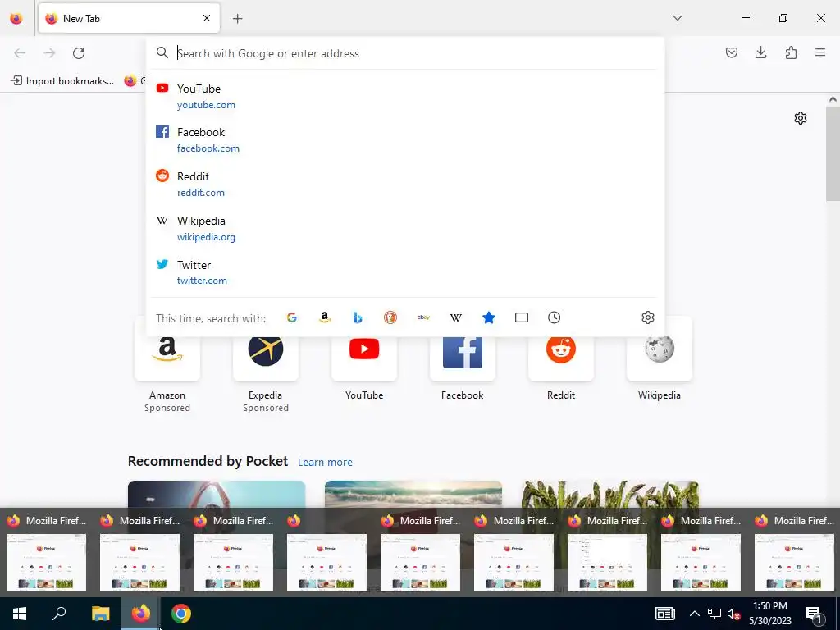This screenshot has height=630, width=840.
Task: Select the Reddit suggestion row
Action: tap(404, 184)
